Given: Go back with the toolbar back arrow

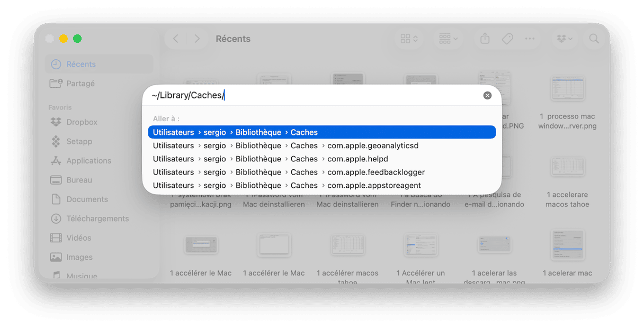Looking at the screenshot, I should click(x=176, y=39).
